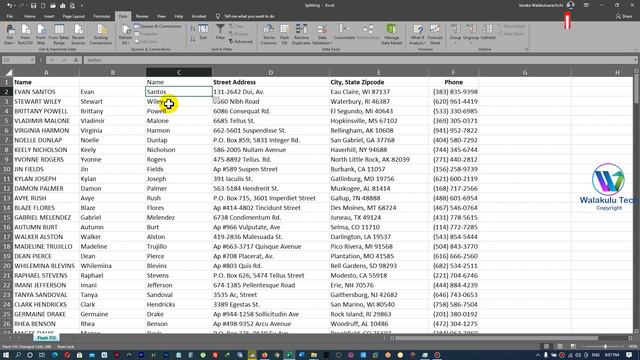
Task: Sort Z to A descending
Action: point(193,38)
